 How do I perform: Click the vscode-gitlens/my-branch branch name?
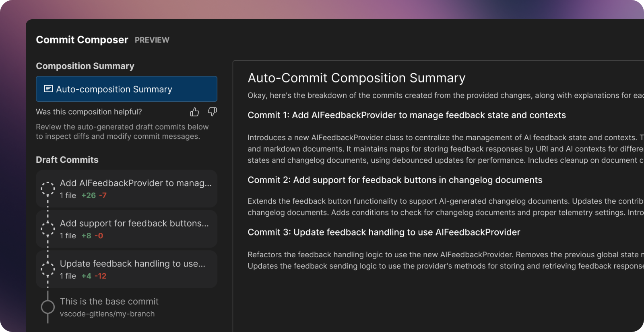pyautogui.click(x=107, y=314)
